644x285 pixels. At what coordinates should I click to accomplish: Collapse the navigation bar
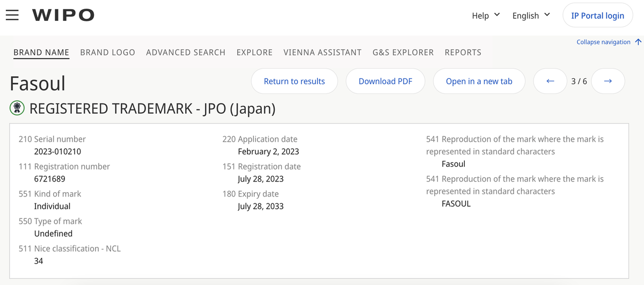click(609, 42)
